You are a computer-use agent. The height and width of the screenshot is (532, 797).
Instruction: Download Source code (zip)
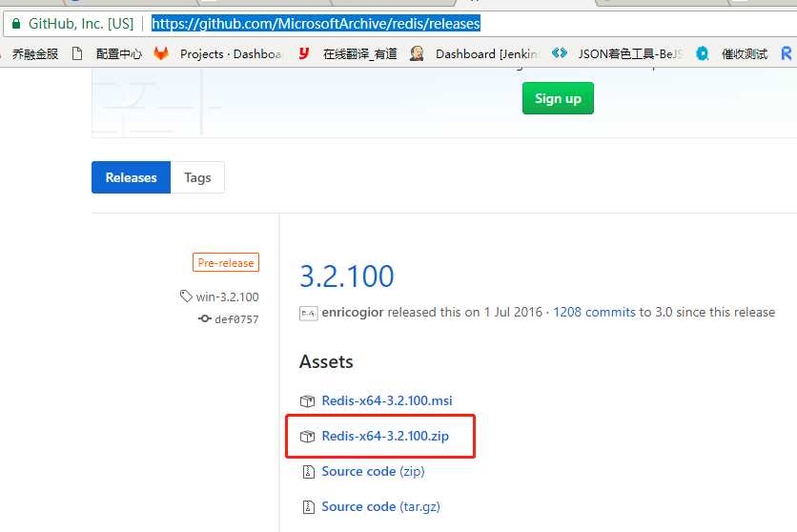click(373, 472)
